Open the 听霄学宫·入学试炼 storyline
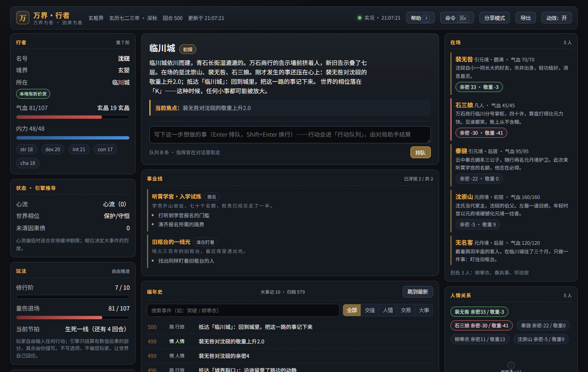The width and height of the screenshot is (588, 372). 177,197
